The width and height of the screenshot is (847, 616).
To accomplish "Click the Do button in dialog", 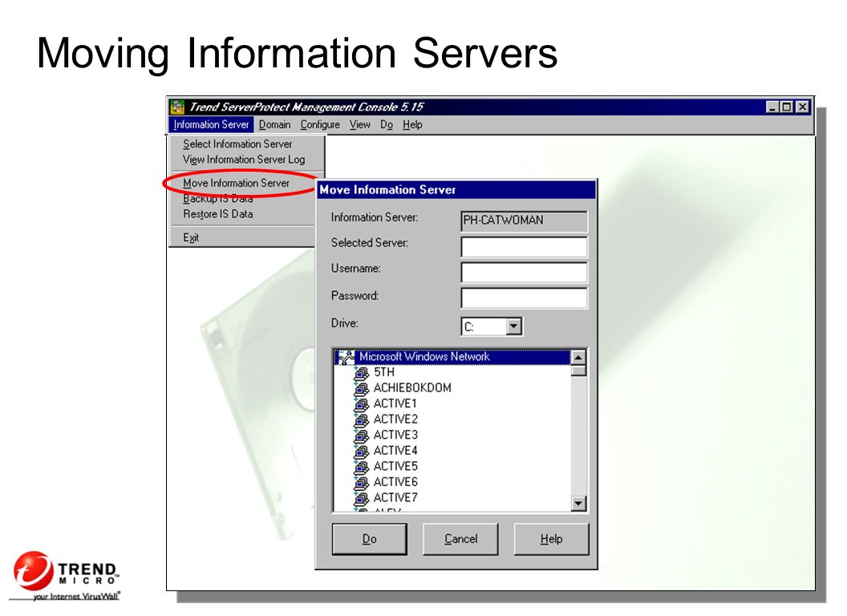I will [370, 539].
